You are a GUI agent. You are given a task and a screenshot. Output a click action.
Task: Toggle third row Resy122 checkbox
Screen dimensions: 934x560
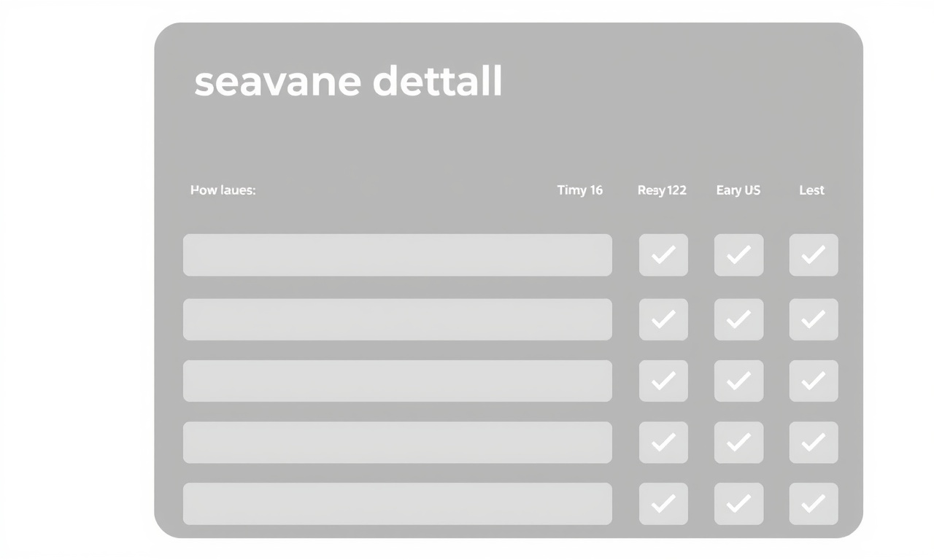point(663,381)
